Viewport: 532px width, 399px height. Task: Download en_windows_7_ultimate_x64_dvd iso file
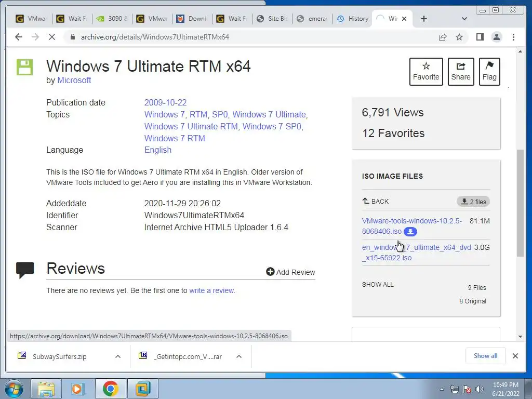(416, 252)
